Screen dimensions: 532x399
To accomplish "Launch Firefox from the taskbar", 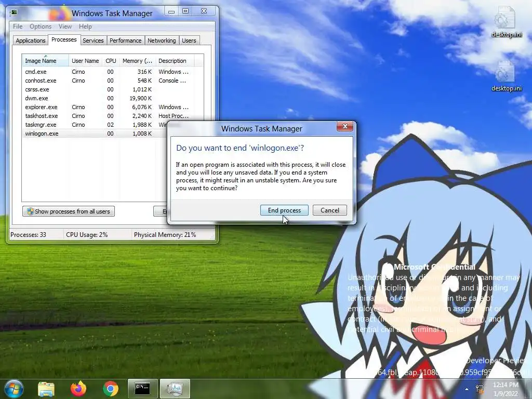I will (78, 389).
